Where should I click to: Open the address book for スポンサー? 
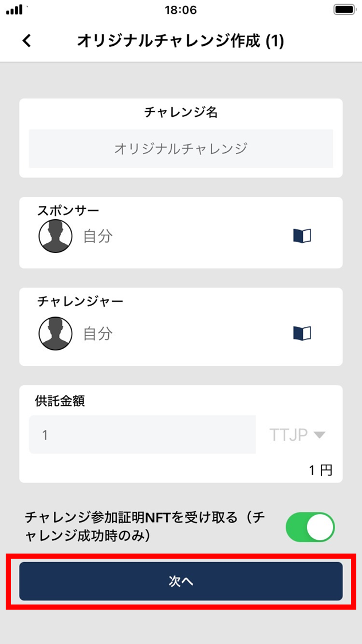click(x=302, y=236)
